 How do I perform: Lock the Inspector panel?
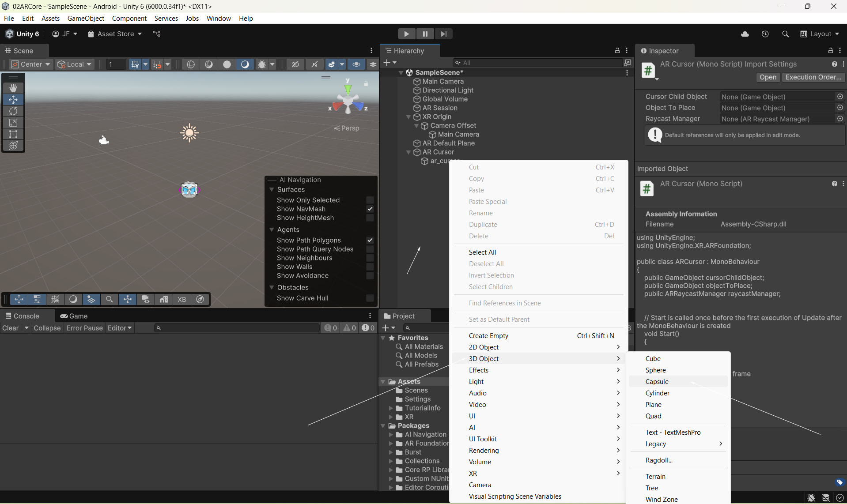[830, 51]
